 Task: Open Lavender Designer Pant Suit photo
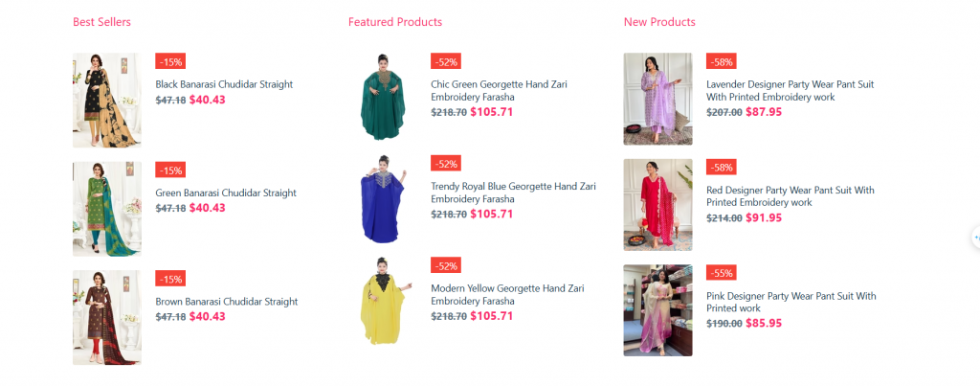point(657,99)
